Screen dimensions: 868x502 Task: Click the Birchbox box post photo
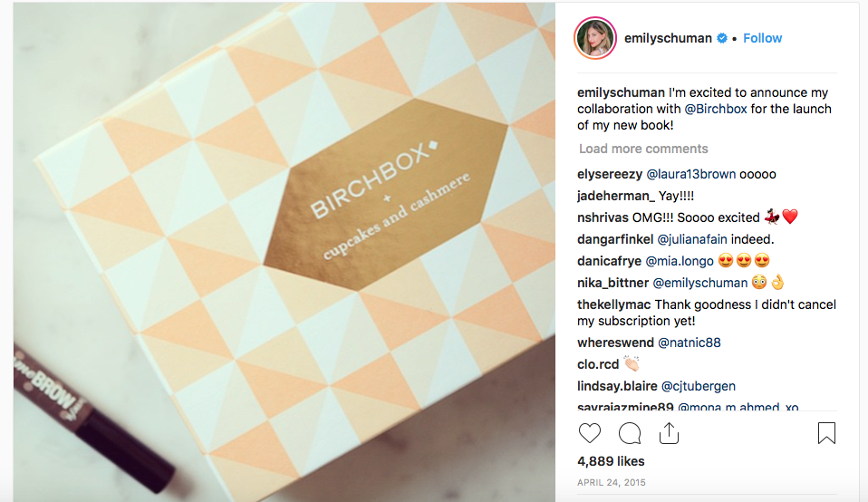pos(284,252)
